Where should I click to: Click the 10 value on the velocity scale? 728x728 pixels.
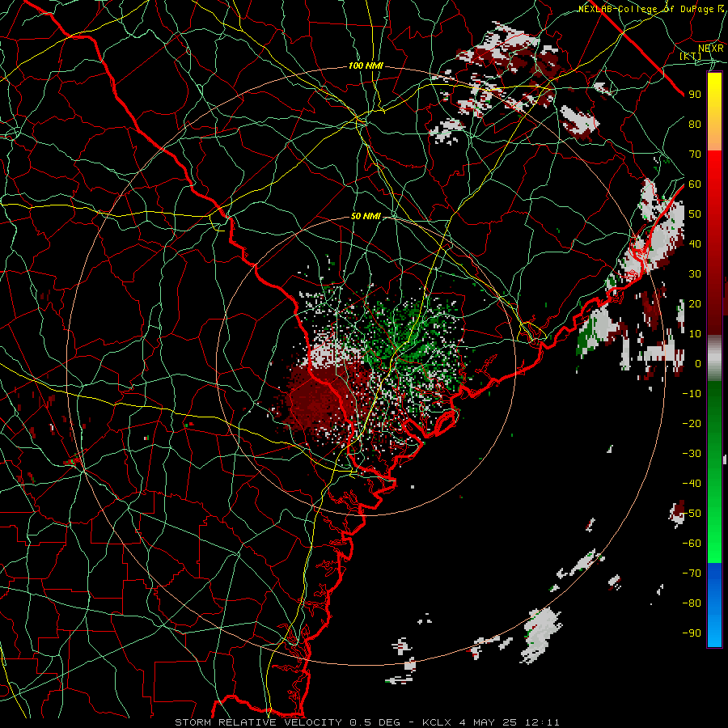[x=695, y=334]
